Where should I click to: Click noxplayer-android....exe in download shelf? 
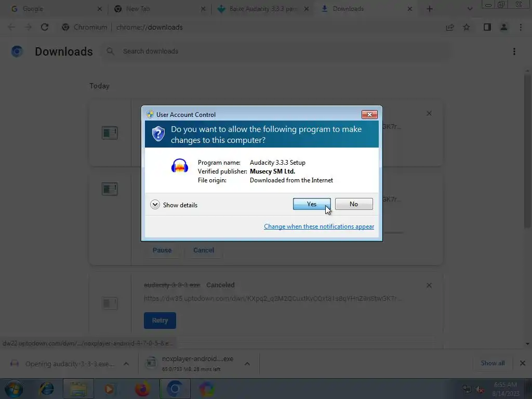click(x=197, y=358)
